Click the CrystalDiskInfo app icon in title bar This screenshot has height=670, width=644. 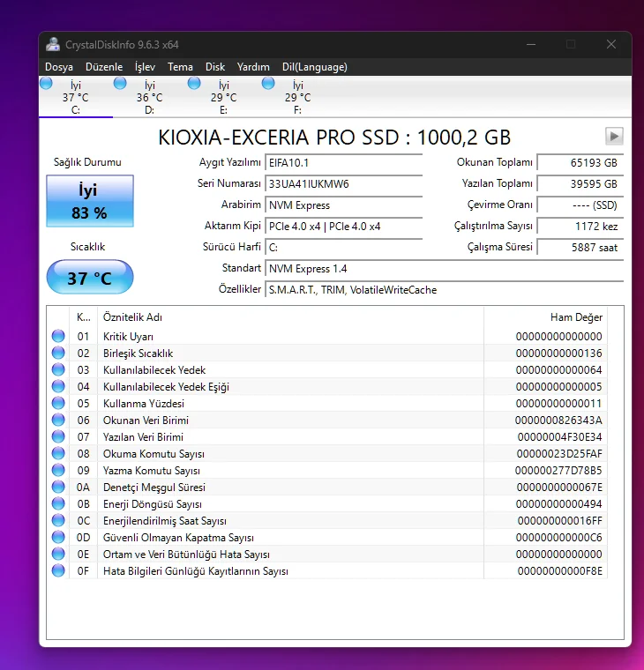(x=53, y=44)
